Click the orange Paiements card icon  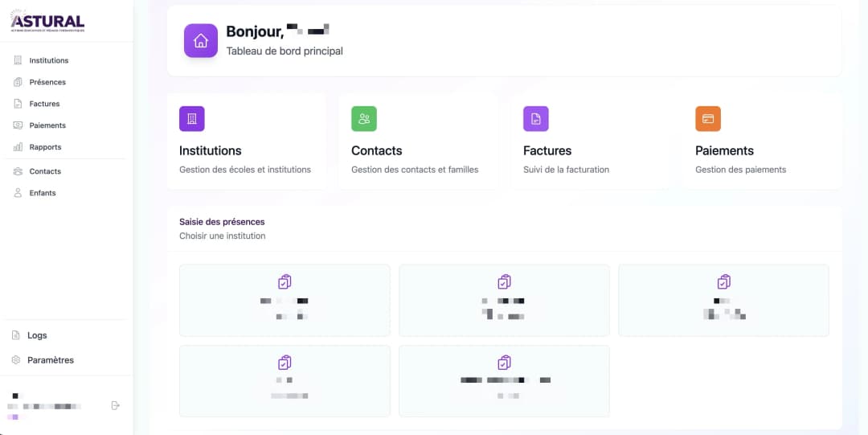pos(708,119)
